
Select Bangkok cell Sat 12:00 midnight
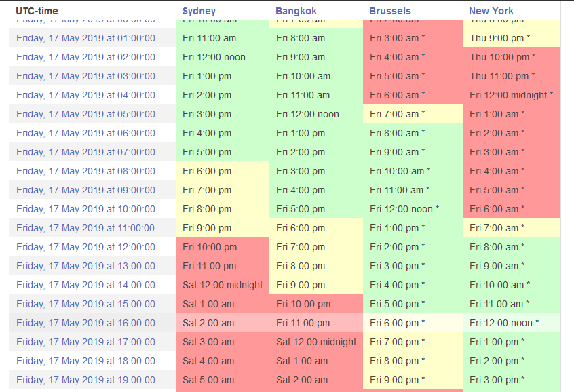(x=315, y=342)
